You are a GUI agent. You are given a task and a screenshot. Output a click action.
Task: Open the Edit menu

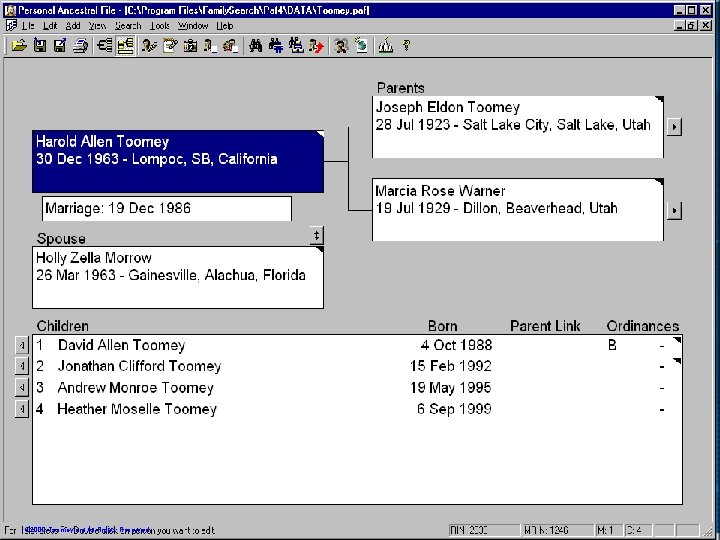pyautogui.click(x=50, y=26)
